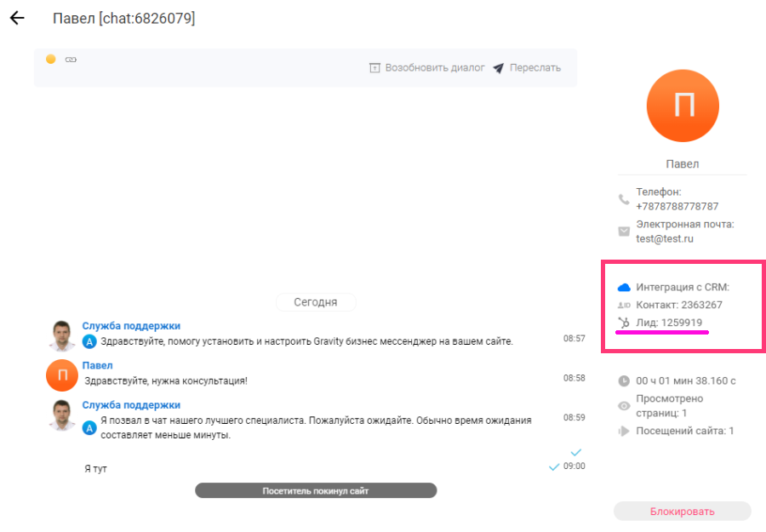Click the back arrow icon
The image size is (766, 532).
click(17, 18)
